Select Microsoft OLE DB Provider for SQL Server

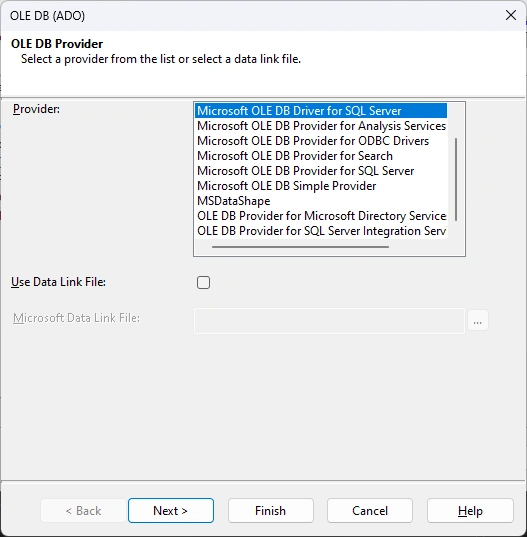[x=321, y=171]
